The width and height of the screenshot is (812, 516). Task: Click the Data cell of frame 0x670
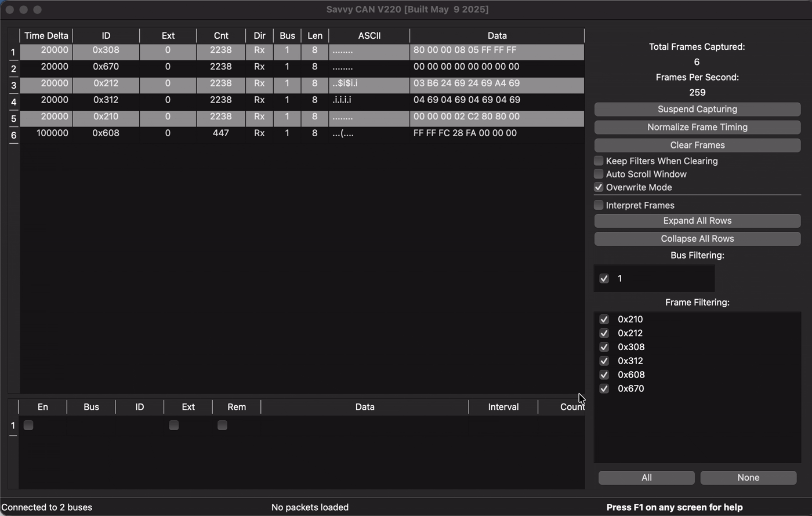pyautogui.click(x=496, y=67)
